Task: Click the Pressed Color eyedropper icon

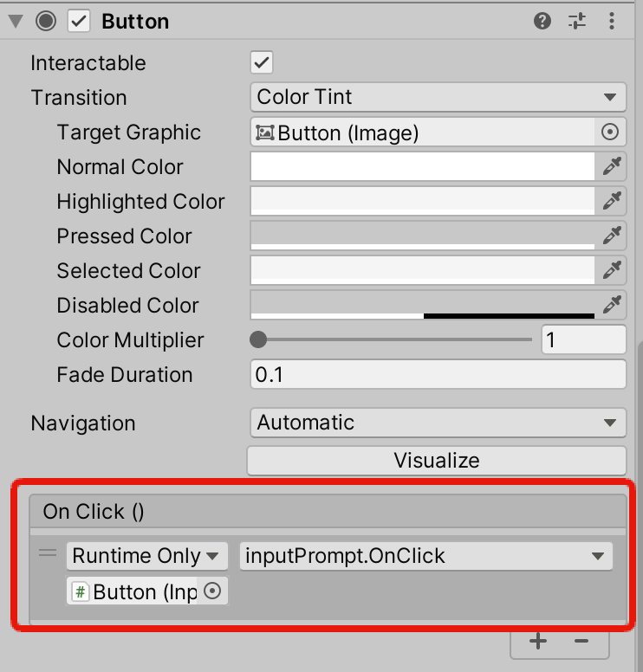Action: (x=612, y=236)
